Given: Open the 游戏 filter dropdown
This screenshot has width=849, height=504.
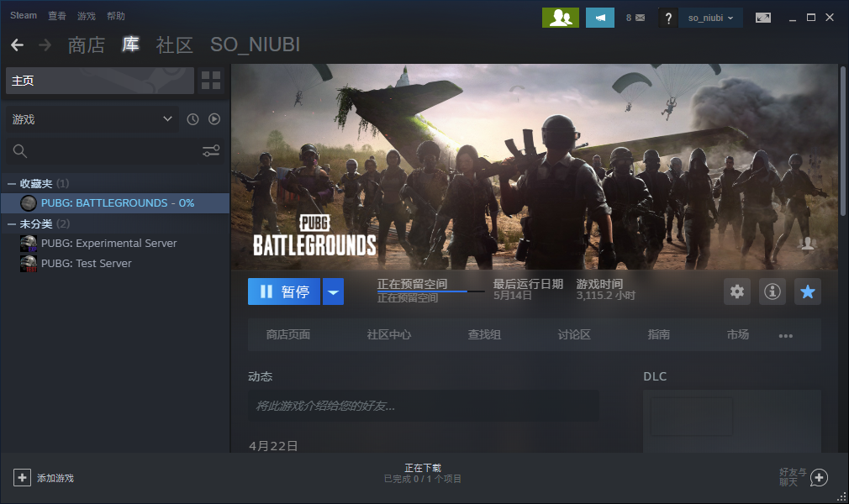Looking at the screenshot, I should (x=92, y=119).
